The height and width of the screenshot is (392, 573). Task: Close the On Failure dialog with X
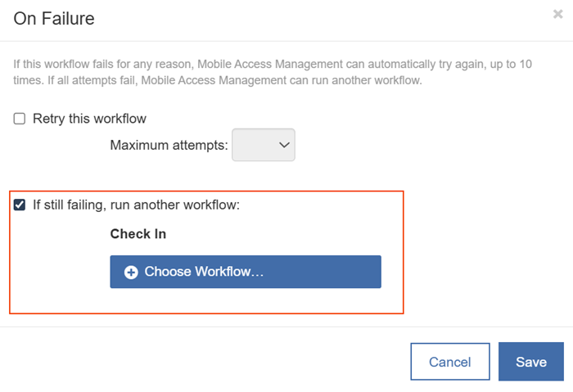557,14
